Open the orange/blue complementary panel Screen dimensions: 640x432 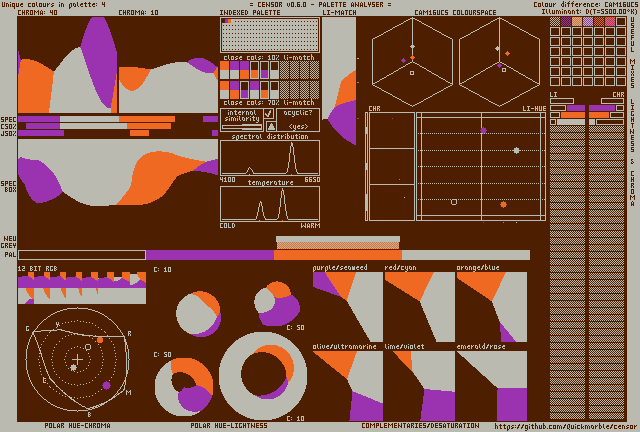tap(492, 307)
